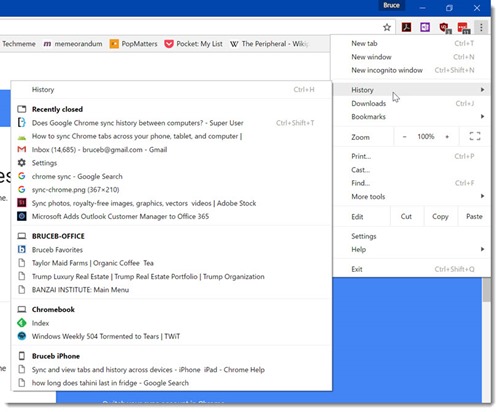Image resolution: width=500 pixels, height=412 pixels.
Task: Click the Copy button in Edit row
Action: tap(440, 216)
